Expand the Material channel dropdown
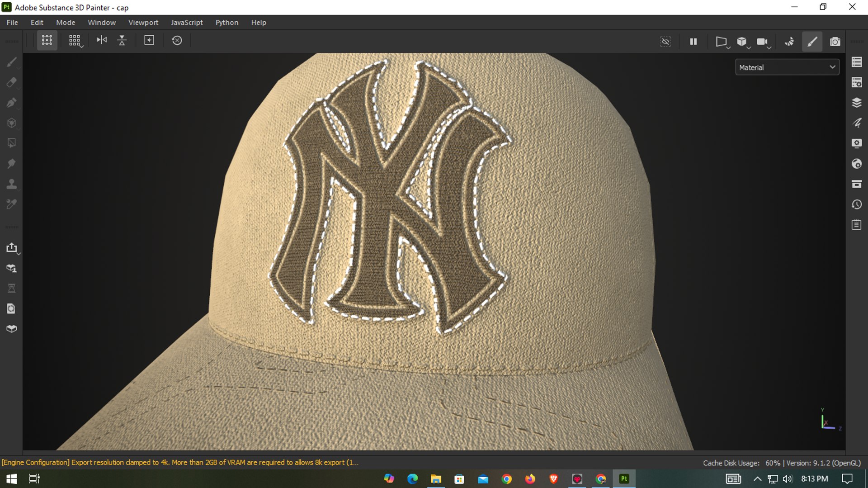 pos(787,67)
